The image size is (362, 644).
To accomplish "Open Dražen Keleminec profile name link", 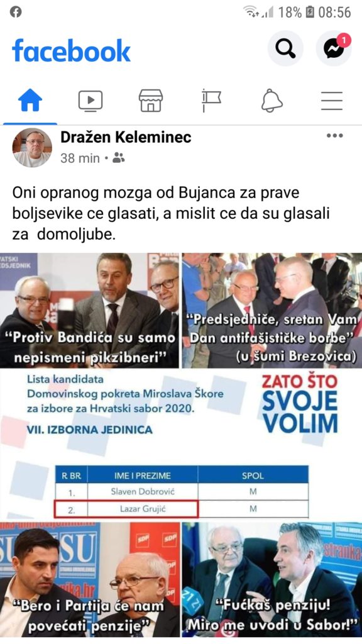I will point(126,137).
